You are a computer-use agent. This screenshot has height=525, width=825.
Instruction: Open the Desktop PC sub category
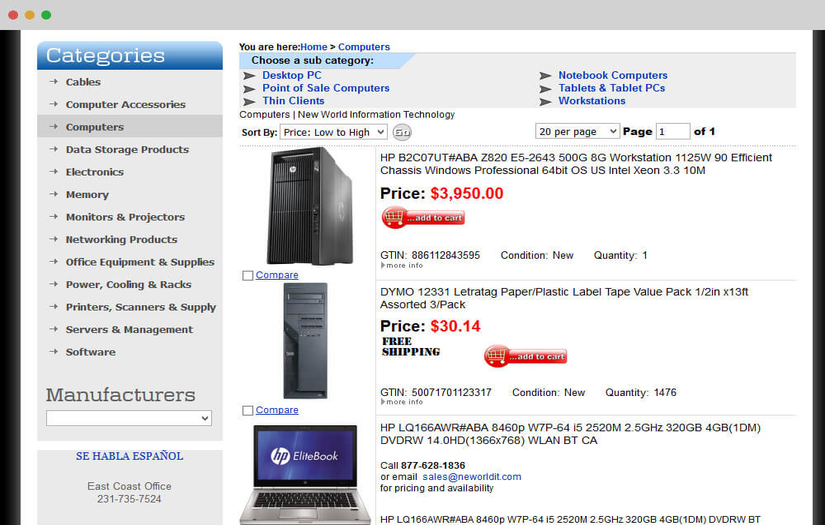coord(292,75)
